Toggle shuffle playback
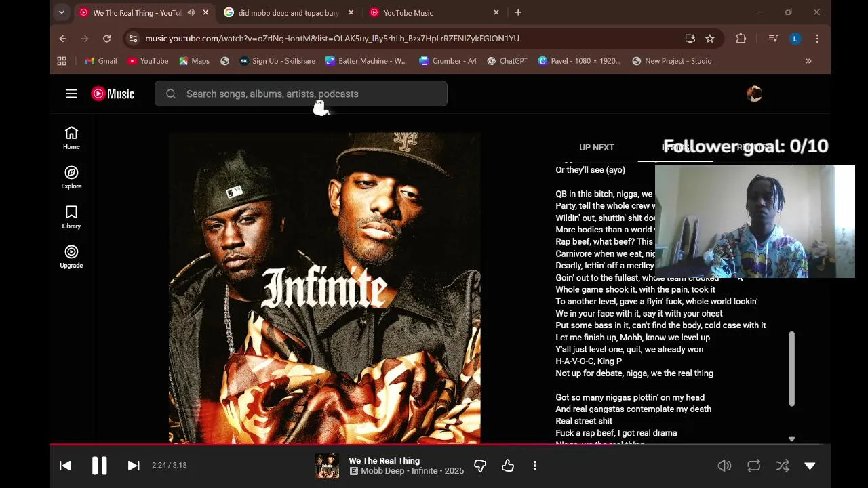This screenshot has width=868, height=488. 783,466
